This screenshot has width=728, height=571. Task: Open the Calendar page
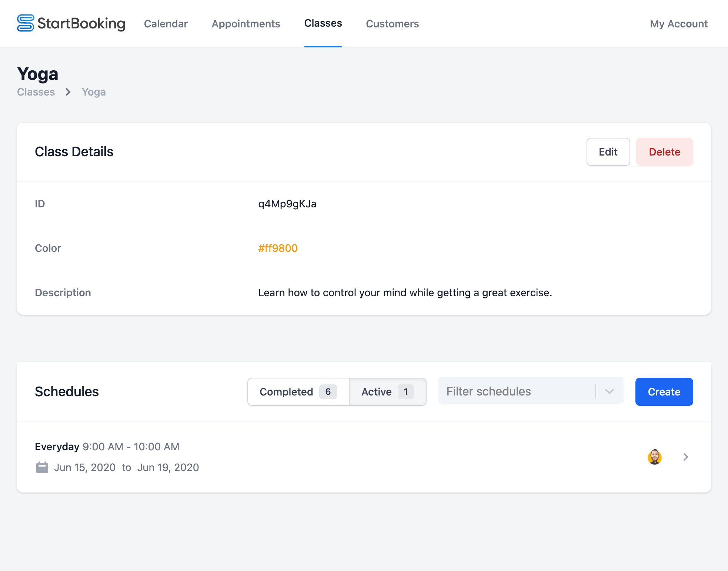click(166, 24)
